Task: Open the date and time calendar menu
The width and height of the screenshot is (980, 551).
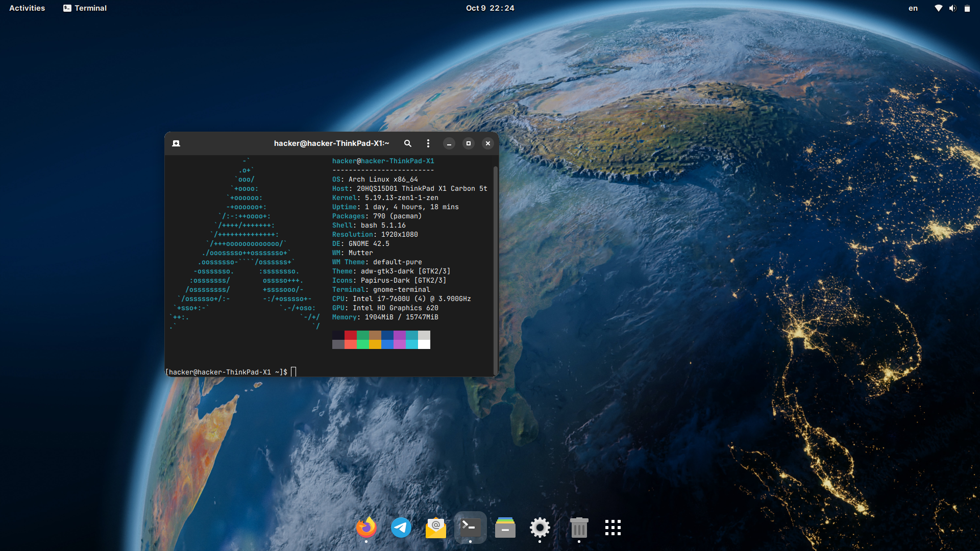Action: pyautogui.click(x=490, y=8)
